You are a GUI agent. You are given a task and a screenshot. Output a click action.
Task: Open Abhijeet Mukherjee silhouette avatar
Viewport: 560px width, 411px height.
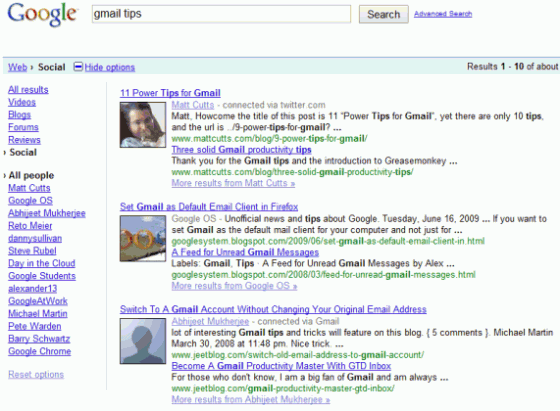click(x=143, y=341)
